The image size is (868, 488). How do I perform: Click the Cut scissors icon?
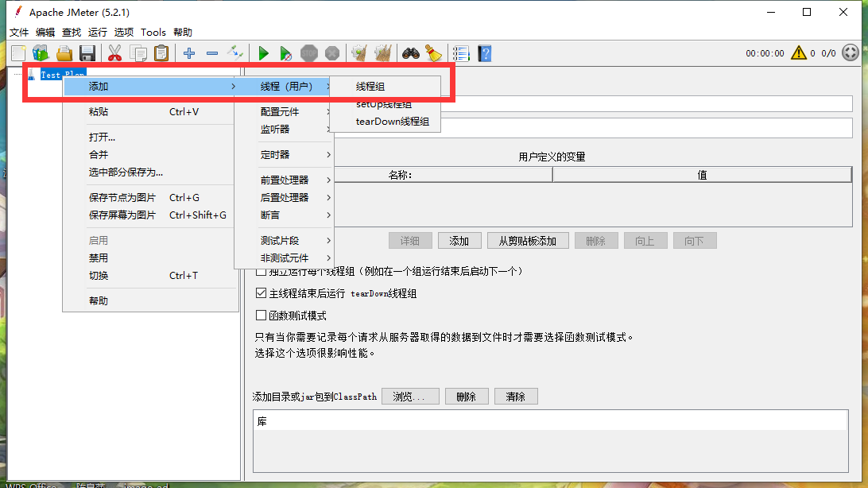click(x=114, y=53)
